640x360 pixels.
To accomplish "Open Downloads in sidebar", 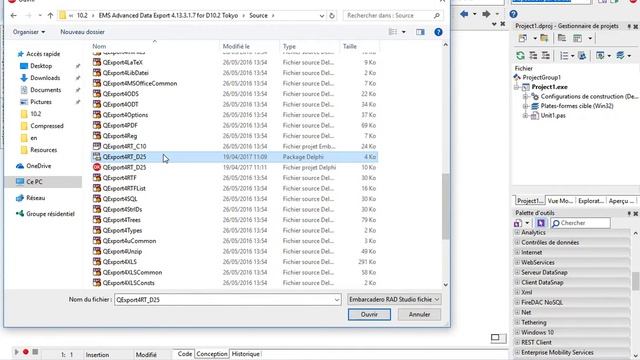I will (x=45, y=78).
